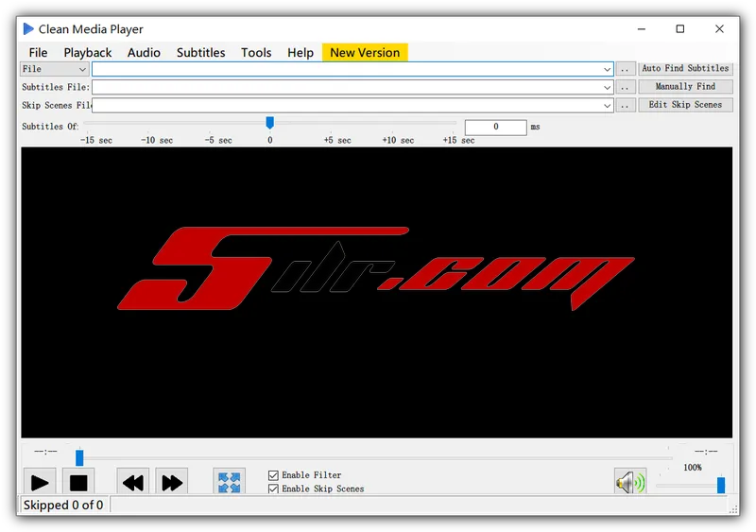The width and height of the screenshot is (756, 532).
Task: Click the 'Skipped 0 of 0' status text
Action: (63, 505)
